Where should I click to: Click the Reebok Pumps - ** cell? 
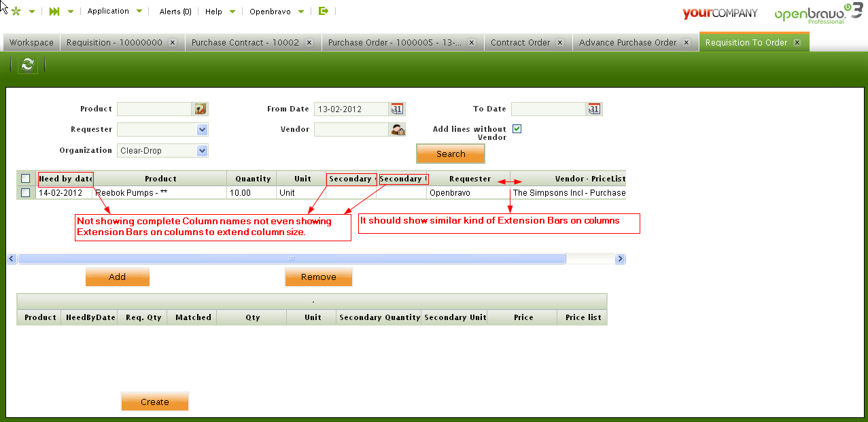[160, 193]
